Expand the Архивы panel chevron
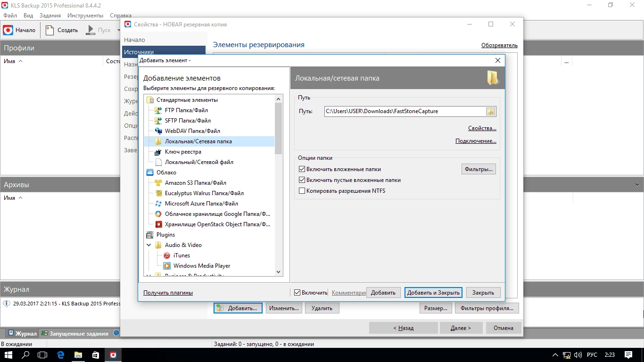This screenshot has width=644, height=362. pyautogui.click(x=637, y=185)
